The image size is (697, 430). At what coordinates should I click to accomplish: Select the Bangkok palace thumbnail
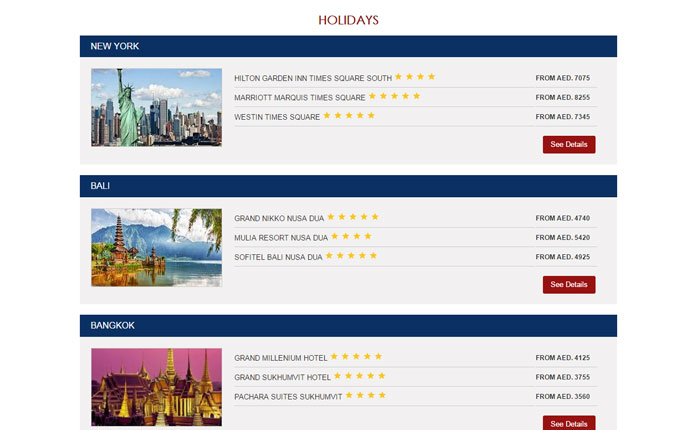click(x=156, y=387)
